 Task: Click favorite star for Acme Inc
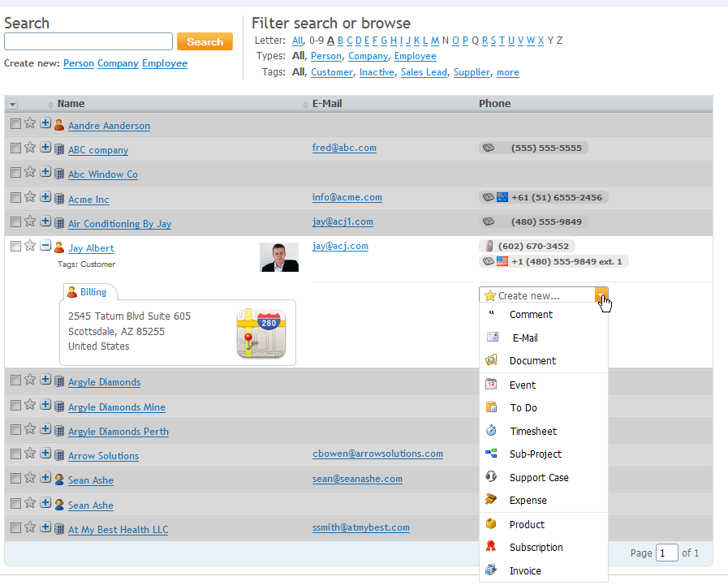click(x=30, y=196)
